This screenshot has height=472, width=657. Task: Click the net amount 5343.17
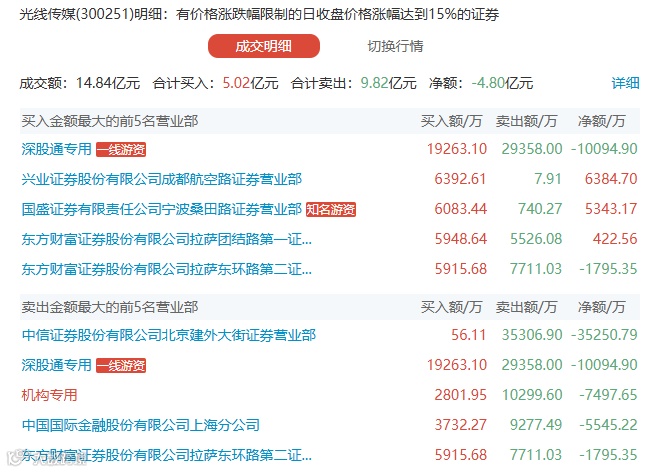(x=611, y=209)
